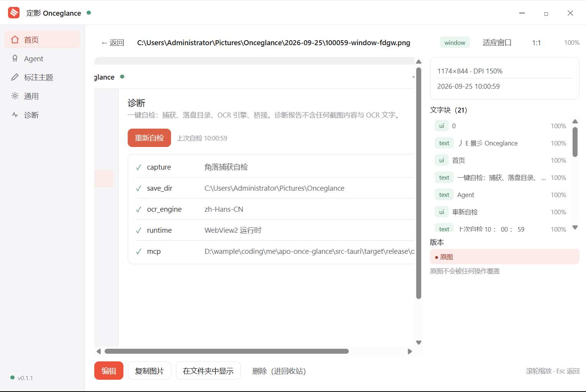Open the 通用 settings page
The image size is (586, 392).
(42, 96)
